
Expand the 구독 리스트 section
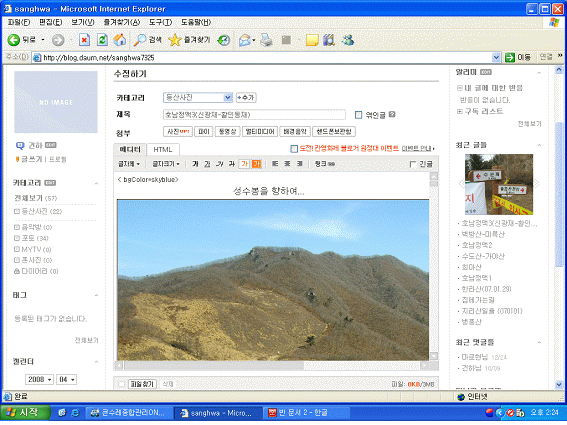click(460, 111)
